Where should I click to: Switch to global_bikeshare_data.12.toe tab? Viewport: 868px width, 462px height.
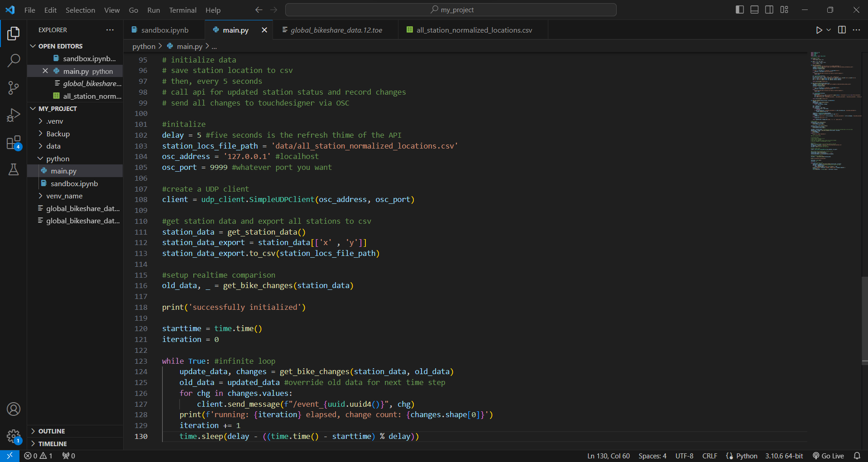click(336, 30)
